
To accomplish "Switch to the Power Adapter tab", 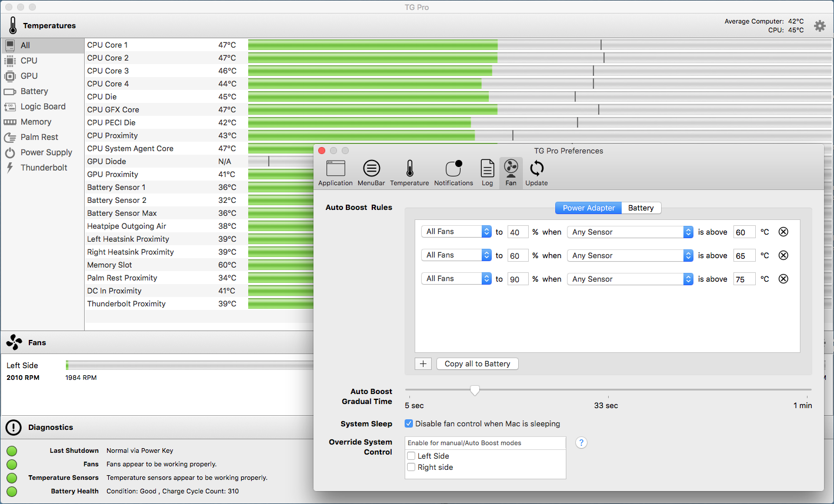I will (588, 208).
